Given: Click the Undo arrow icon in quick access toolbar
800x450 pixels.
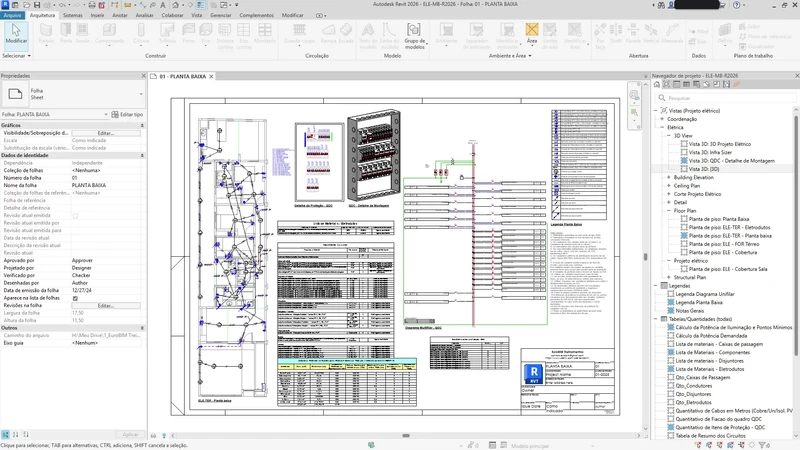Looking at the screenshot, I should (62, 5).
